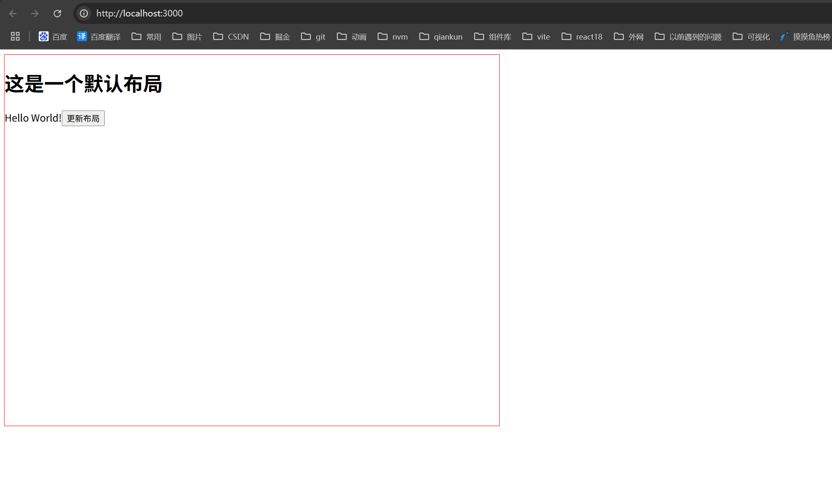Navigate back using the back arrow
The image size is (832, 504).
click(x=13, y=13)
